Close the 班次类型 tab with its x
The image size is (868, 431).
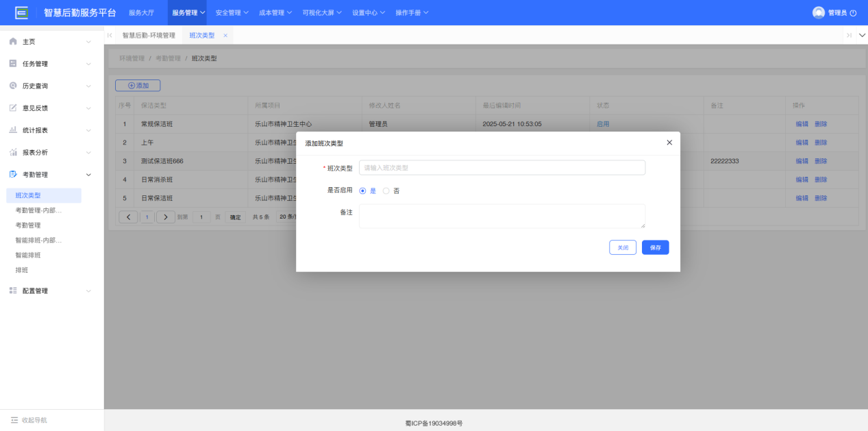(x=225, y=36)
